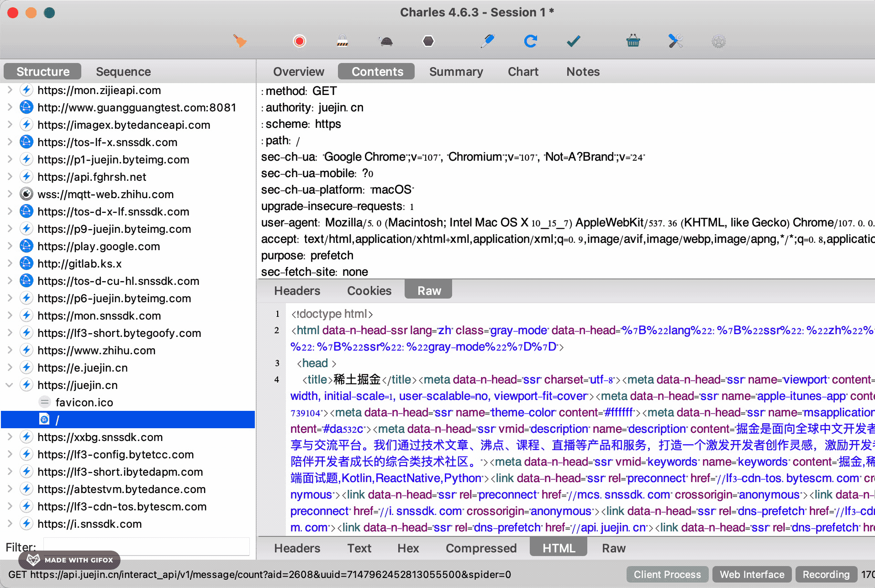Click the 'sec-ch-ua-platform' header line
The height and width of the screenshot is (588, 875).
point(337,189)
